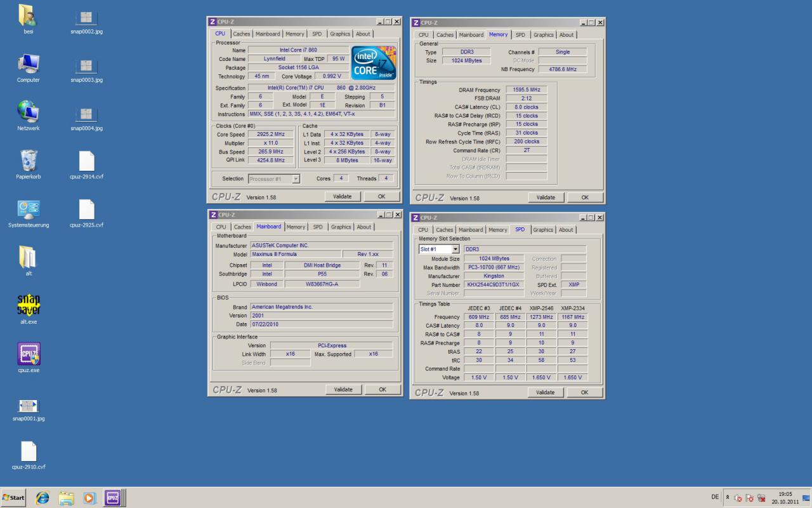The image size is (812, 508).
Task: Open Graphics tab in CPU window
Action: pyautogui.click(x=340, y=34)
